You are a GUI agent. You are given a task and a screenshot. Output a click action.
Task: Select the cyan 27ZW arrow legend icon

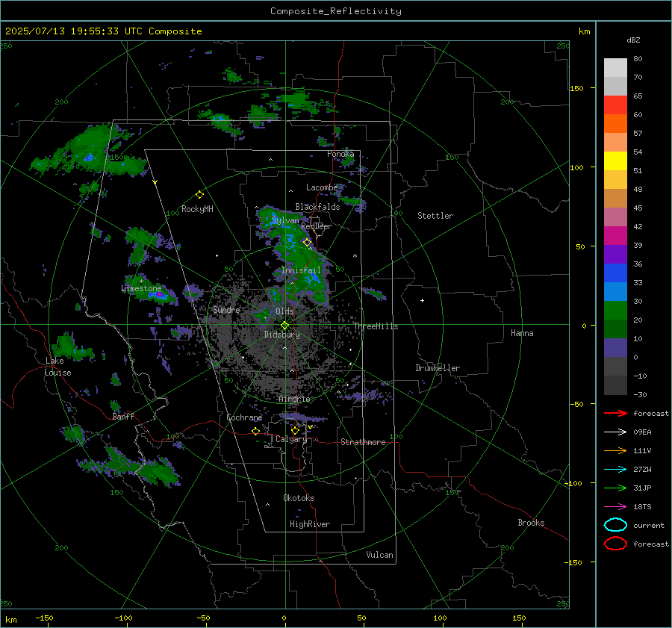615,470
